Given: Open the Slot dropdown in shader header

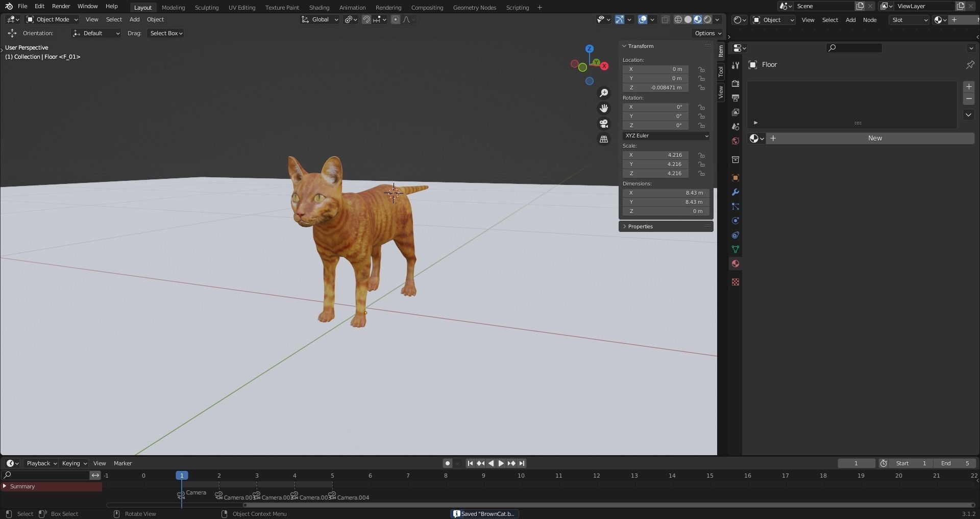Looking at the screenshot, I should click(910, 20).
